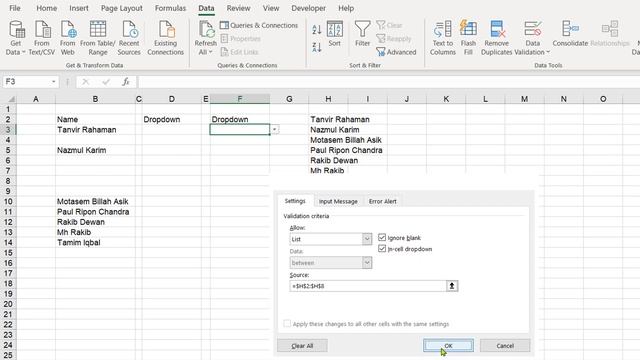Open the File menu

pyautogui.click(x=15, y=8)
